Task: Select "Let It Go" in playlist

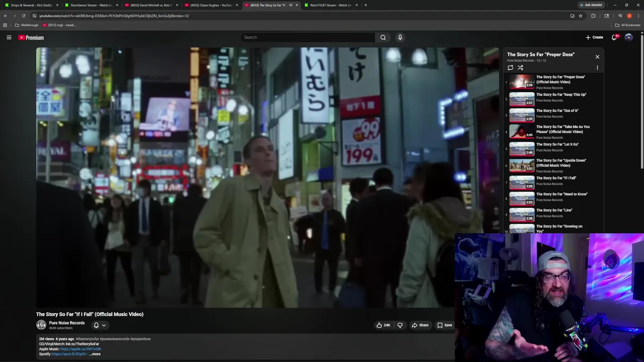Action: [553, 148]
